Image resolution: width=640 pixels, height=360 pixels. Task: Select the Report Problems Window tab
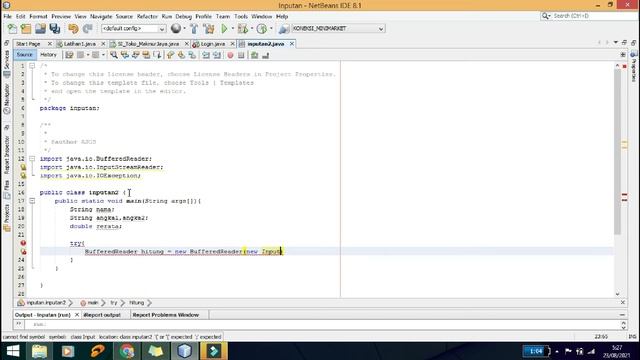coord(165,315)
